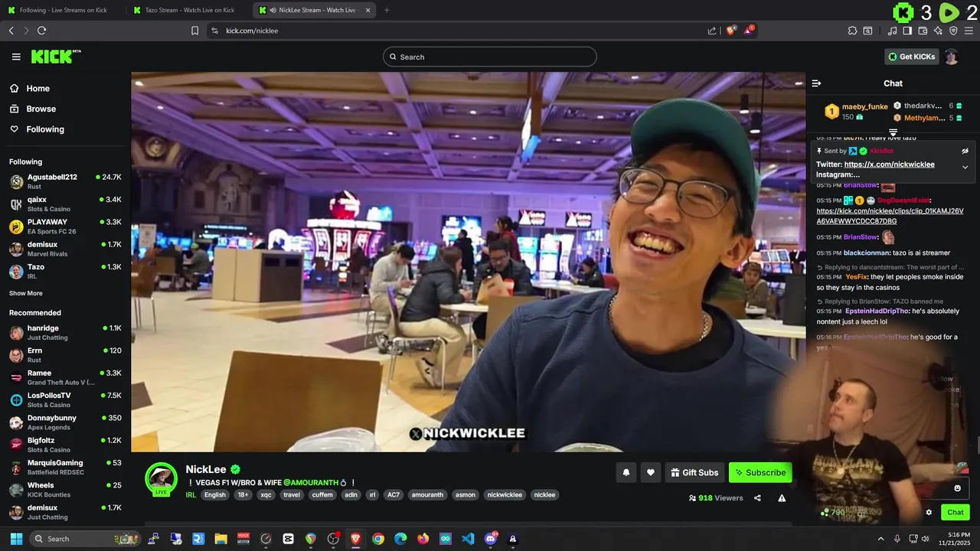980x551 pixels.
Task: Click the share stream icon
Action: [x=757, y=498]
